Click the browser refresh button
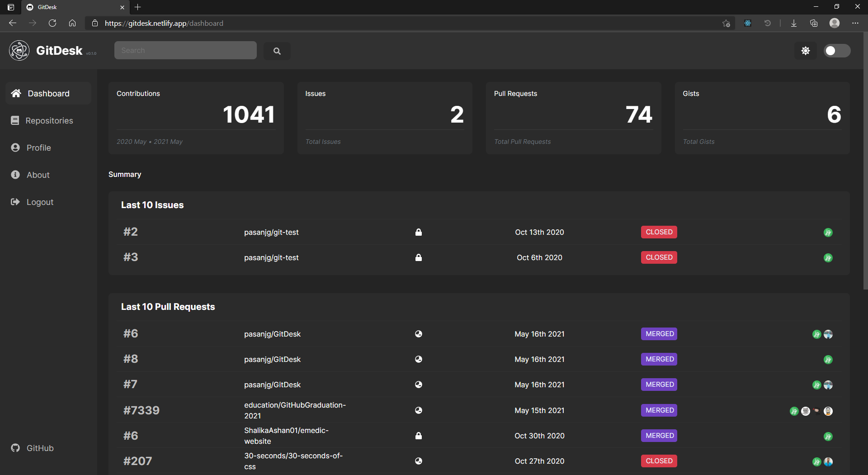The height and width of the screenshot is (475, 868). tap(52, 23)
